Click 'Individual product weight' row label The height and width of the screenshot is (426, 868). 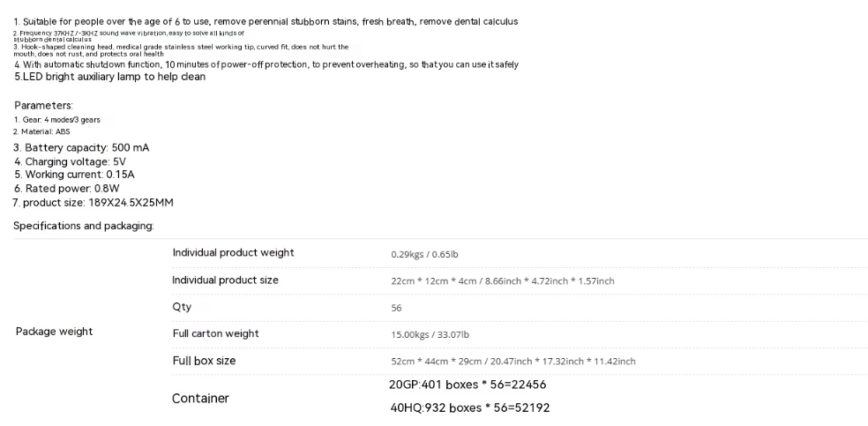click(x=233, y=253)
